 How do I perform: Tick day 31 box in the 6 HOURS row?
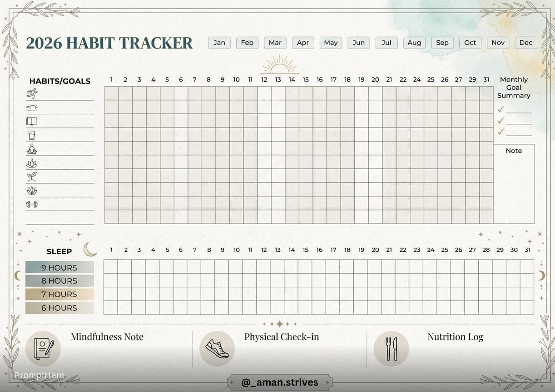pyautogui.click(x=527, y=308)
